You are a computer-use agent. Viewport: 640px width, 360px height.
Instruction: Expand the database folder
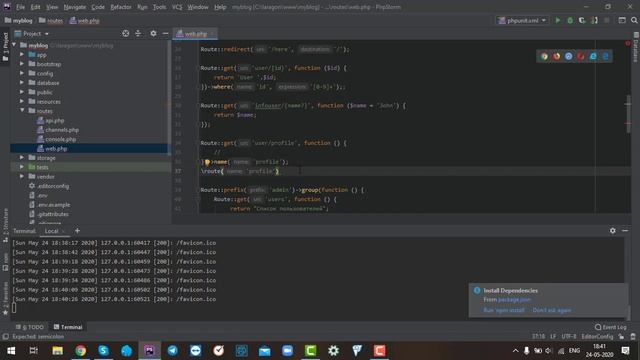point(22,83)
